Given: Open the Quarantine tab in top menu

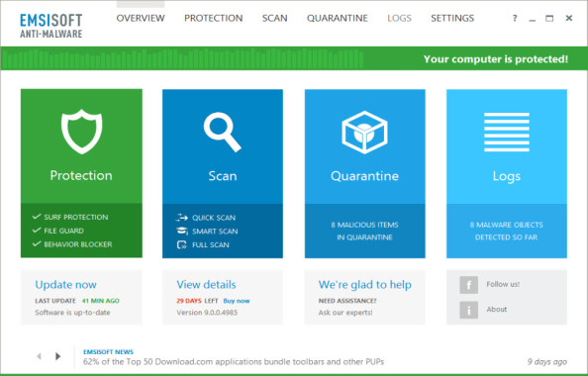Looking at the screenshot, I should coord(338,18).
